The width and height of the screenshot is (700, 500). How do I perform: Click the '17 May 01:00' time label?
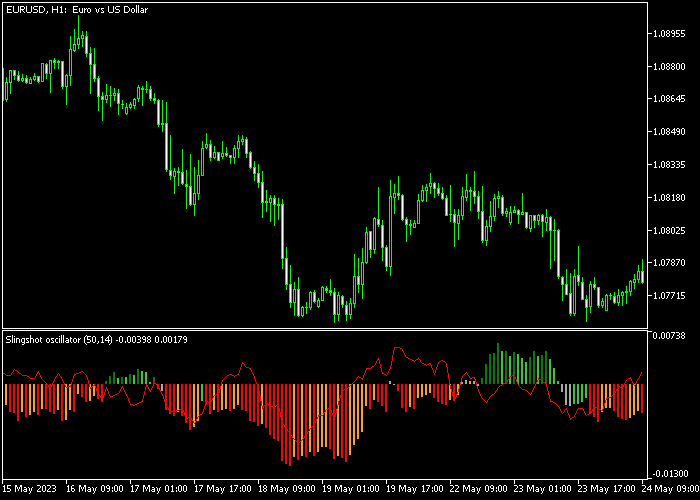tap(159, 489)
